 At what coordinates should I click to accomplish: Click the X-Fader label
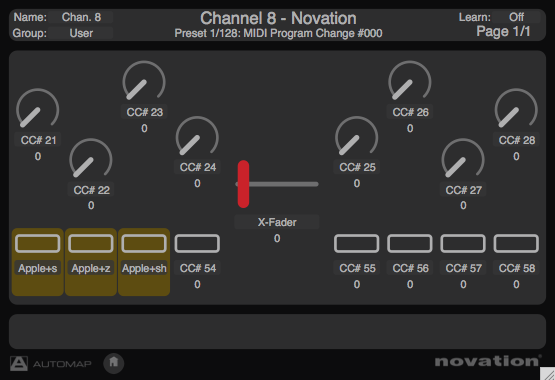point(277,222)
